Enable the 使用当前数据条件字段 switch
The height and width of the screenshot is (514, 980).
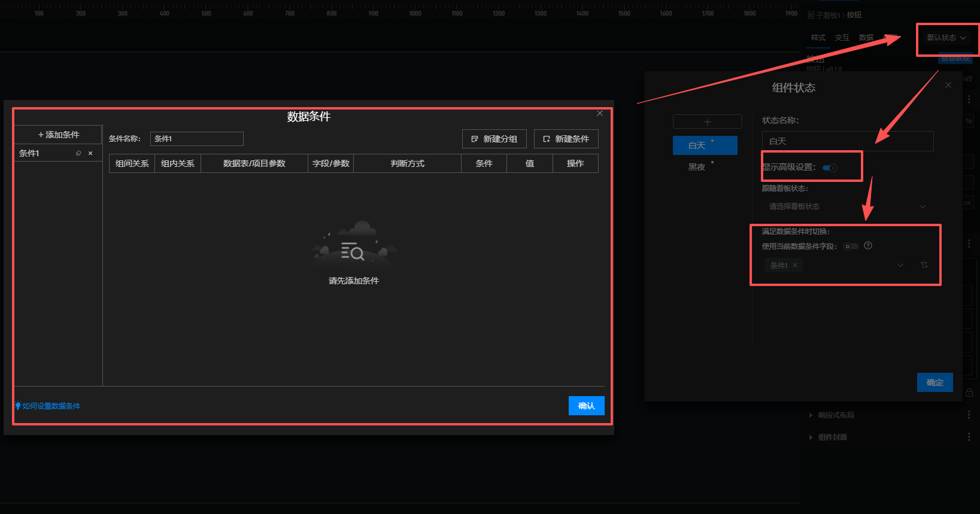(851, 246)
